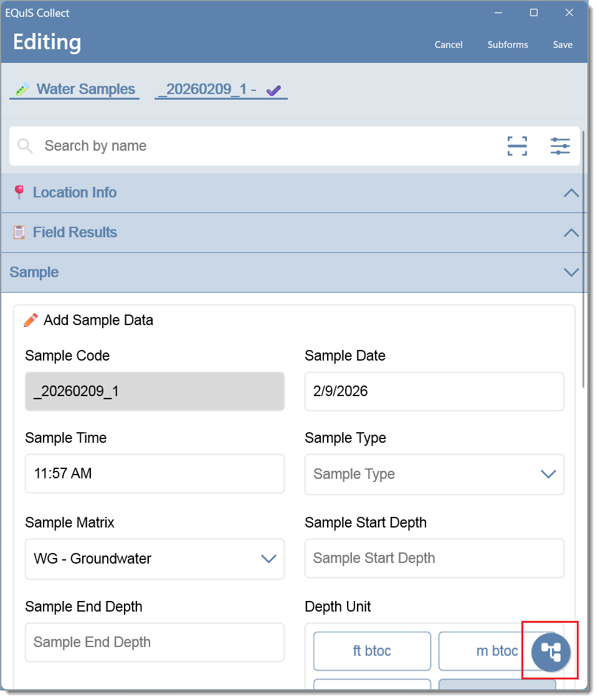The image size is (598, 700).
Task: Click the grayed Sample Code field
Action: [x=154, y=391]
